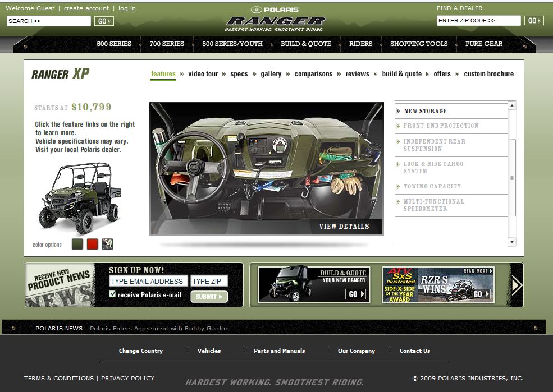
Task: Open build & quote tab under Ranger XP
Action: point(402,74)
